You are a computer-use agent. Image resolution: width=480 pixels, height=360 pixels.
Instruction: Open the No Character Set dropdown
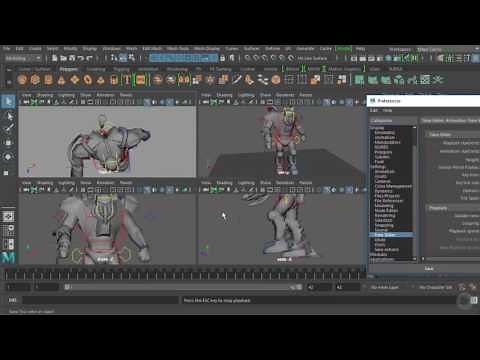(x=435, y=287)
